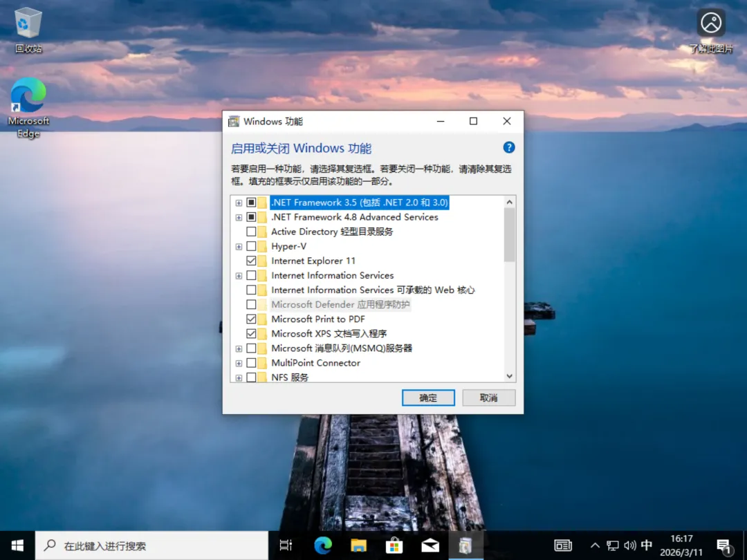This screenshot has height=560, width=747.
Task: Click the Windows Features taskbar icon
Action: [x=465, y=545]
